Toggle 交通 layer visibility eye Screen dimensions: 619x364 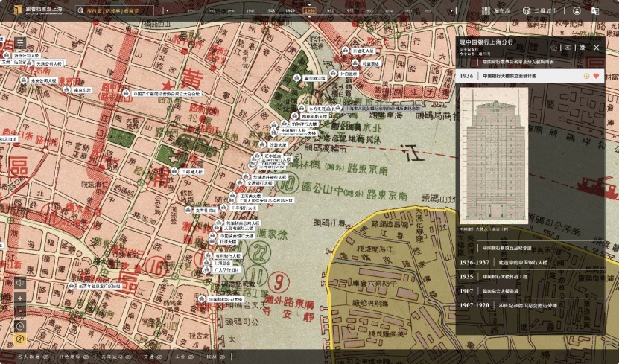click(159, 357)
